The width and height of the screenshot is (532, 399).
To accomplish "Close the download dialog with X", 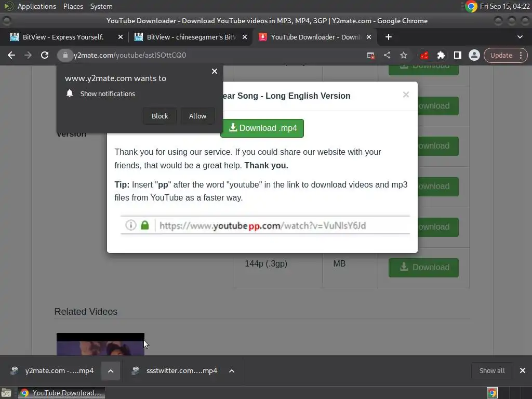I will pyautogui.click(x=406, y=95).
